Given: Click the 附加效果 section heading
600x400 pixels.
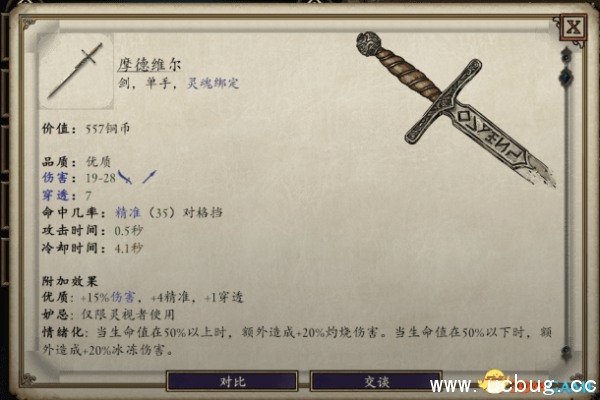Looking at the screenshot, I should 70,281.
